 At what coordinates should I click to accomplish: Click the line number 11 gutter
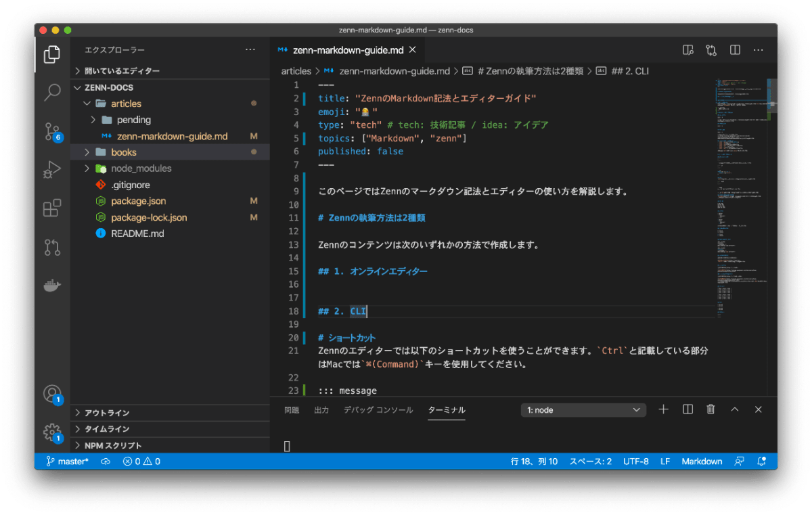(x=293, y=218)
